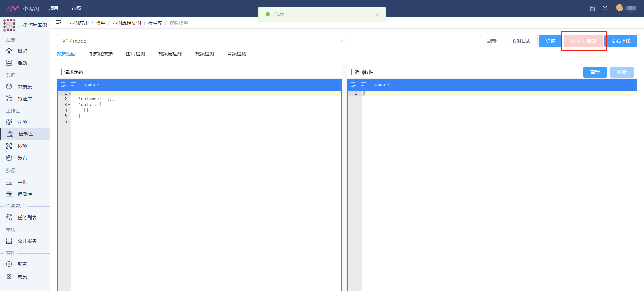Open 主机 server icon in sidebar
The width and height of the screenshot is (644, 291).
9,182
